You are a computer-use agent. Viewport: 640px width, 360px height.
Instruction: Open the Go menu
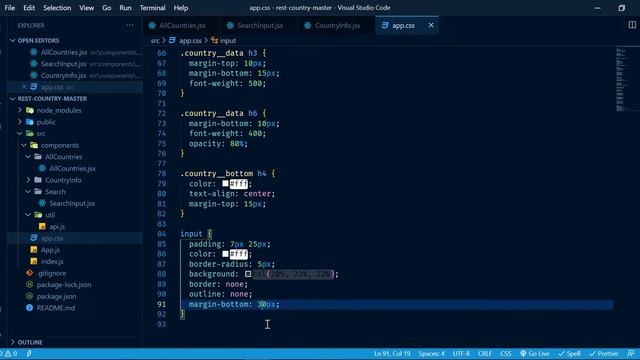[x=107, y=8]
